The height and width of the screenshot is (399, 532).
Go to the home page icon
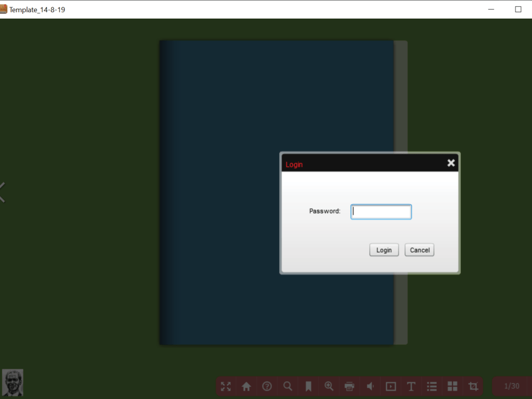click(x=246, y=386)
